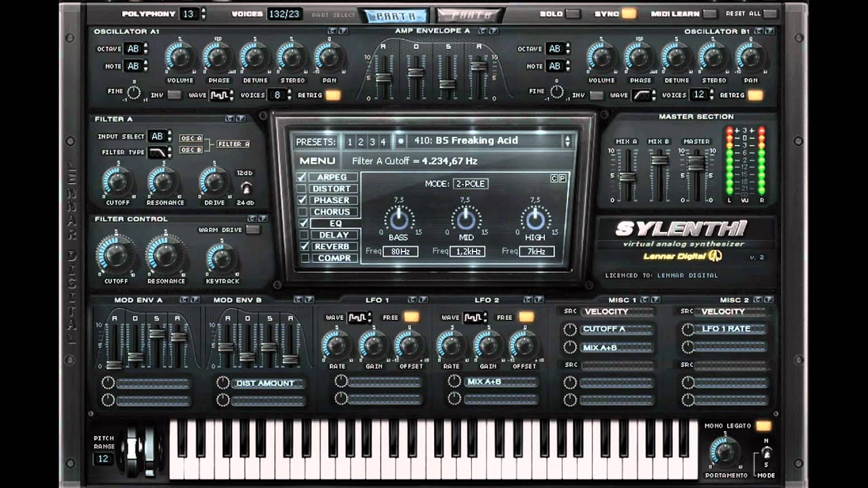
Task: Flip the 12db/24db filter slope switch
Action: [x=246, y=188]
